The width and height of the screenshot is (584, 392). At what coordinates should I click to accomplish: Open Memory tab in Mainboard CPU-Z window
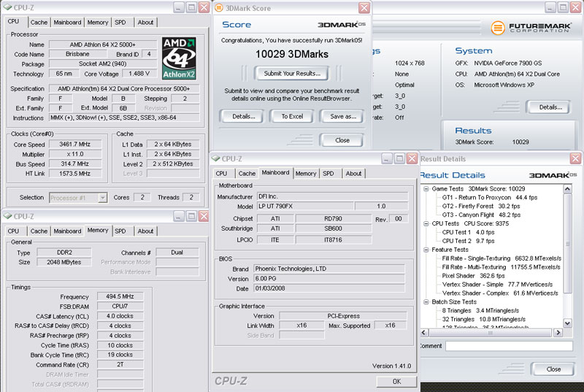305,174
